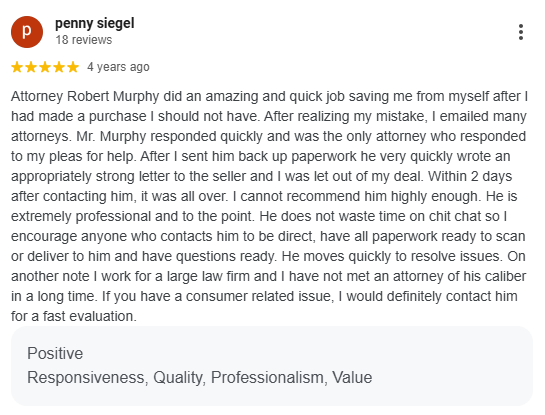Click the Positive label
The height and width of the screenshot is (415, 545).
pyautogui.click(x=55, y=353)
